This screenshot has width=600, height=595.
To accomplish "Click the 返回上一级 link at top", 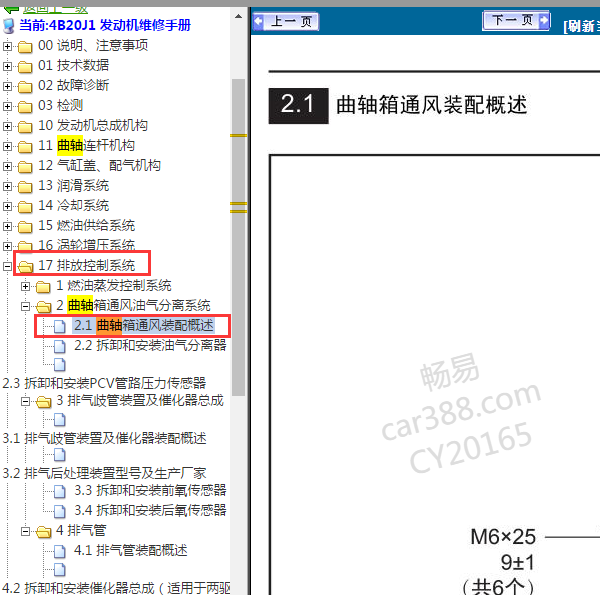I will coord(55,10).
